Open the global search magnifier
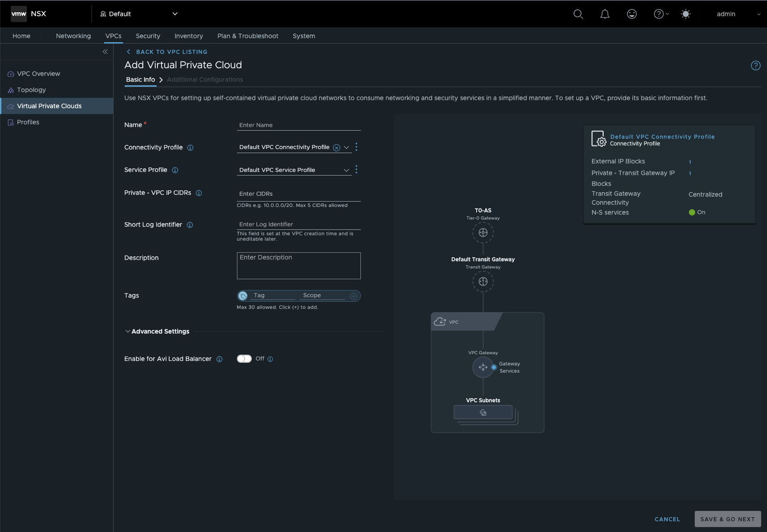 click(x=578, y=14)
